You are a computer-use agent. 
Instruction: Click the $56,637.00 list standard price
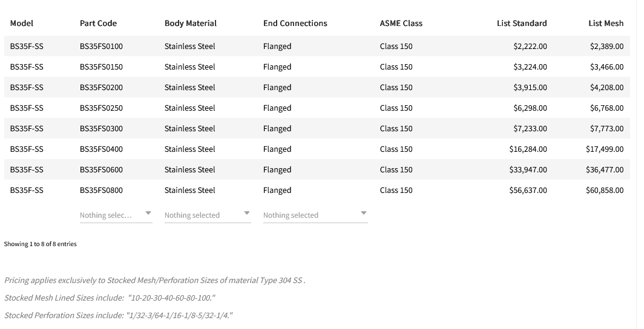528,190
